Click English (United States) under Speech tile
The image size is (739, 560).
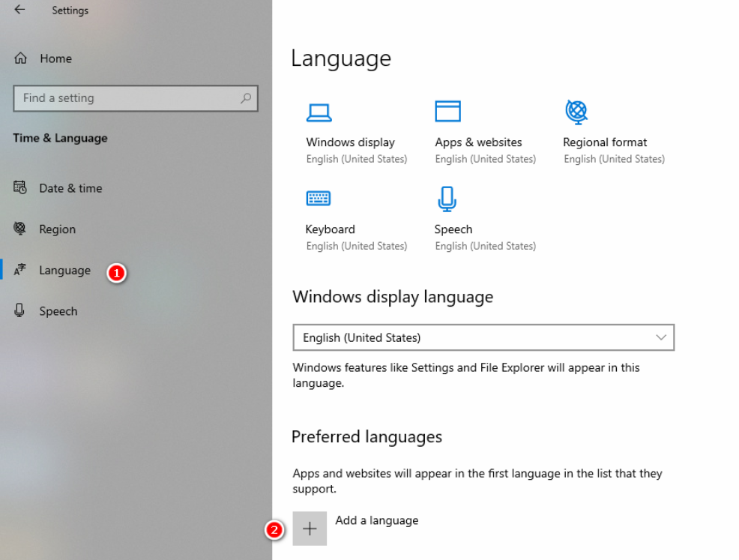pyautogui.click(x=485, y=246)
